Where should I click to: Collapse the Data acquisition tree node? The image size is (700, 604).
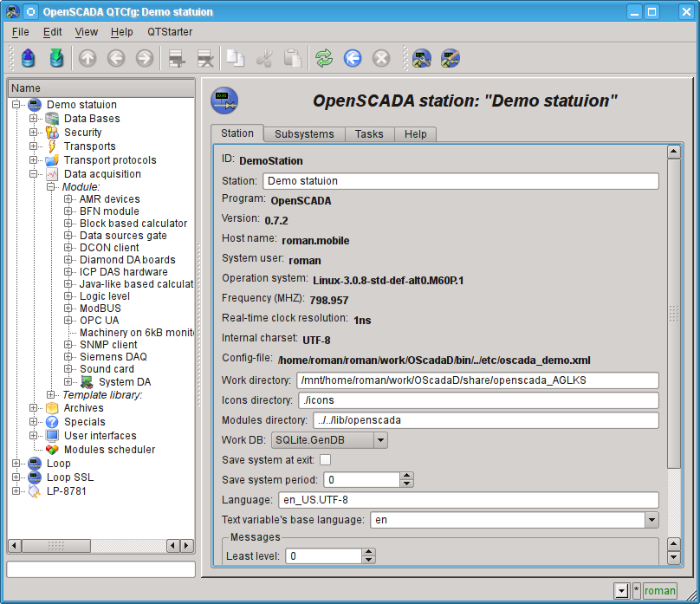pyautogui.click(x=33, y=174)
